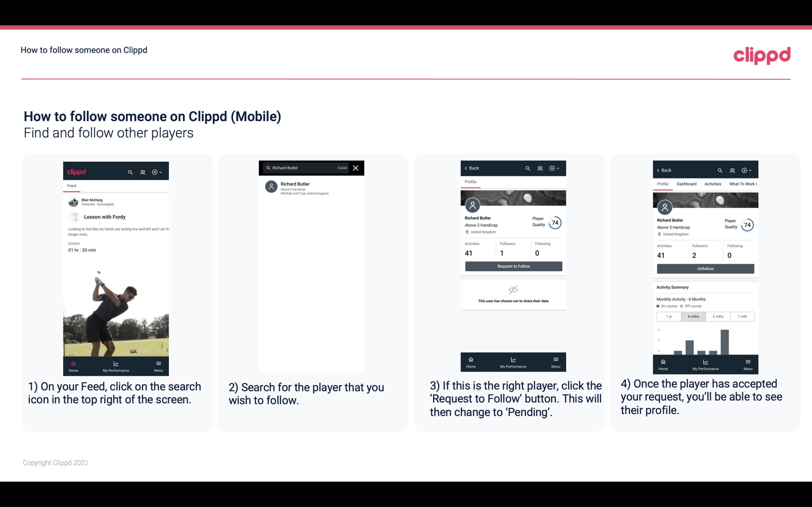812x507 pixels.
Task: Click the Activities tab on profile screen
Action: coord(713,183)
